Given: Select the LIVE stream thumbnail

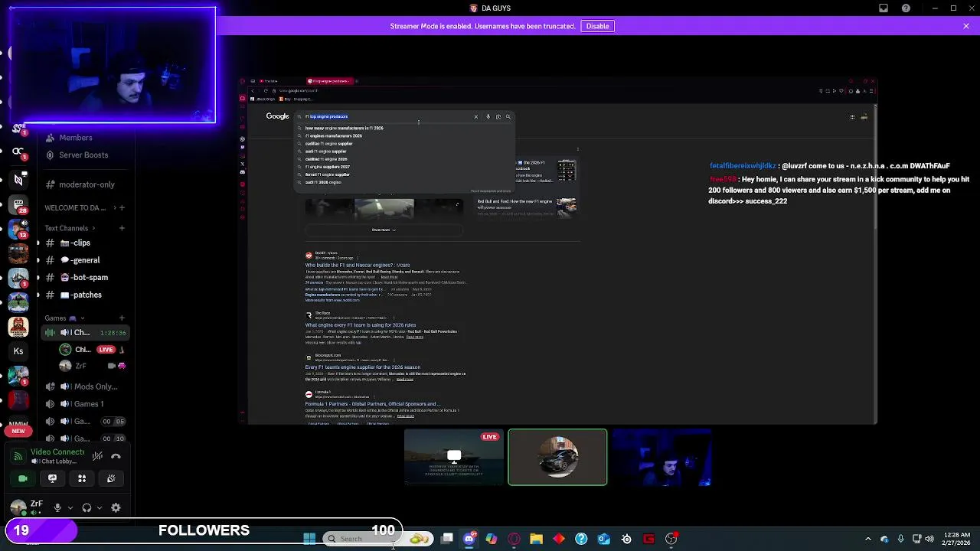Looking at the screenshot, I should pyautogui.click(x=454, y=457).
